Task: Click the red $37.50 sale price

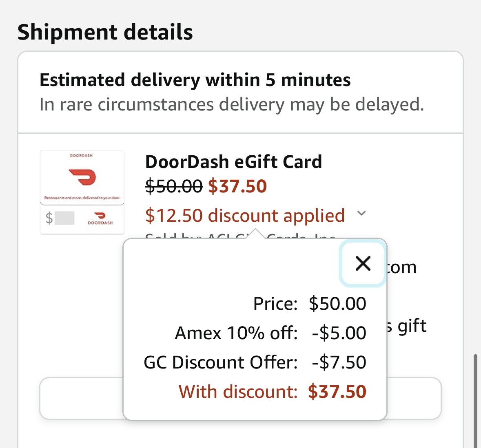Action: click(x=237, y=186)
